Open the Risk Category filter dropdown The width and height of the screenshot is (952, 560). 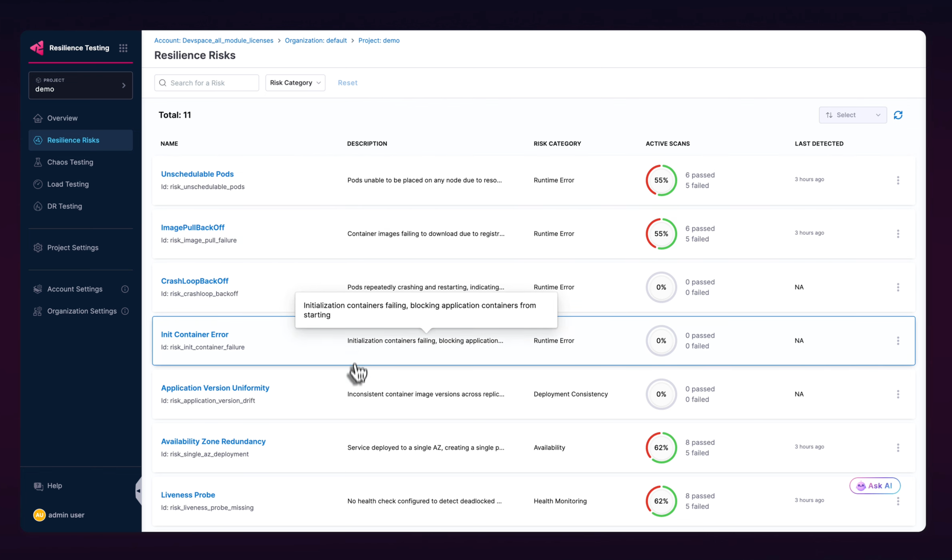click(x=295, y=83)
